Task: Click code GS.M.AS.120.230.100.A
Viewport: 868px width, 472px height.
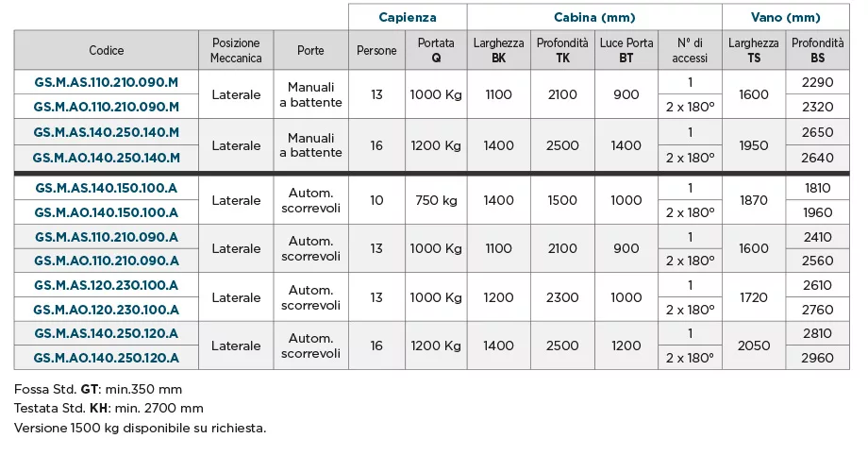Action: tap(106, 285)
